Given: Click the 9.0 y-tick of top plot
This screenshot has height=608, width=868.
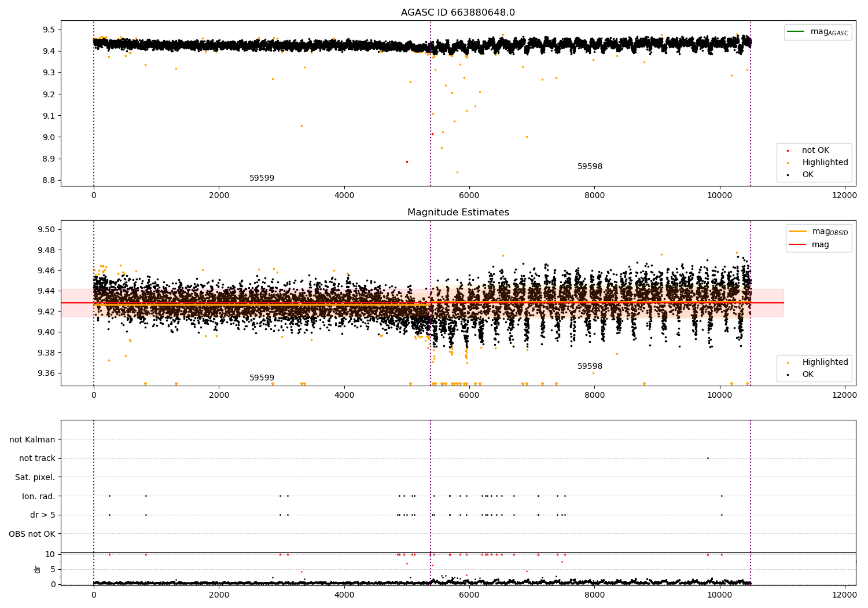Looking at the screenshot, I should coord(49,137).
